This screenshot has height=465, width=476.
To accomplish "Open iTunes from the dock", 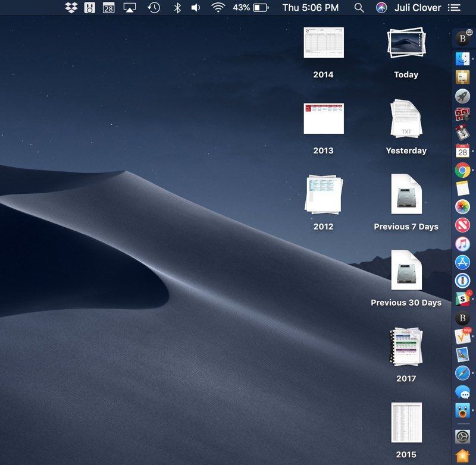I will click(x=462, y=243).
